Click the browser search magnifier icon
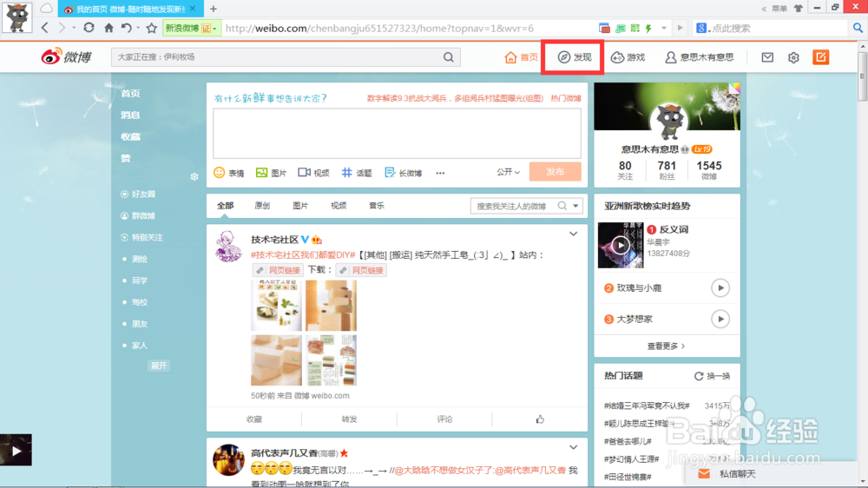868x488 pixels. (x=858, y=28)
